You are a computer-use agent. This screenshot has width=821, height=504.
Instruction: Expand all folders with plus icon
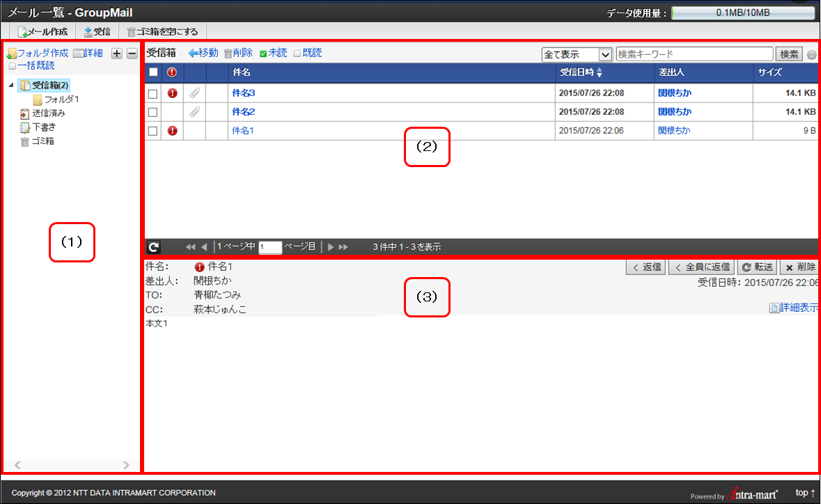tap(117, 53)
